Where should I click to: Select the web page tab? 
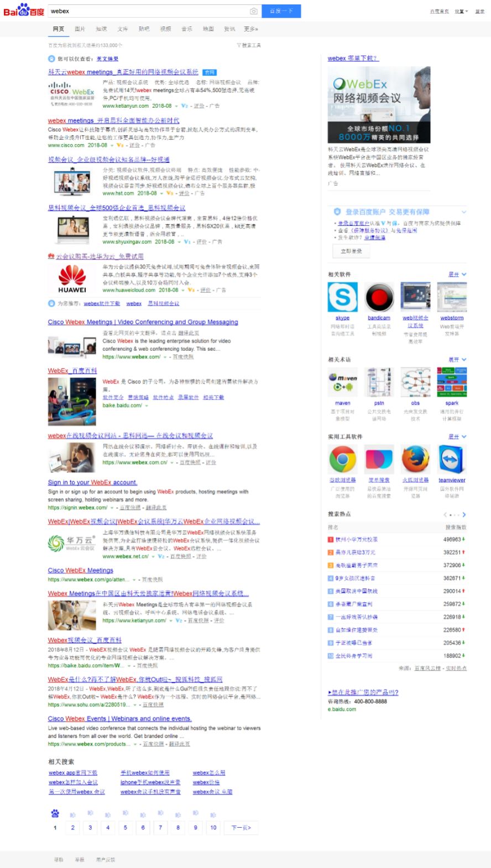[59, 29]
